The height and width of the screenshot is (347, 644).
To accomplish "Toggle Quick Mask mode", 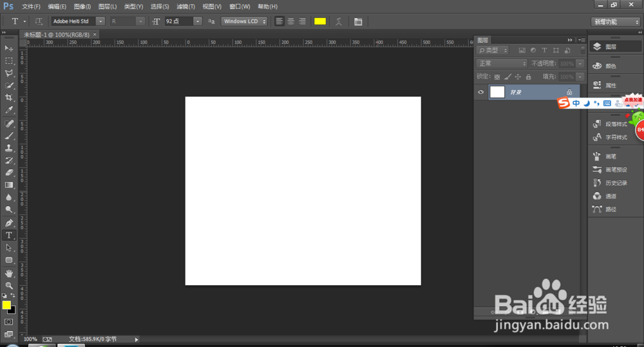I will [x=8, y=322].
